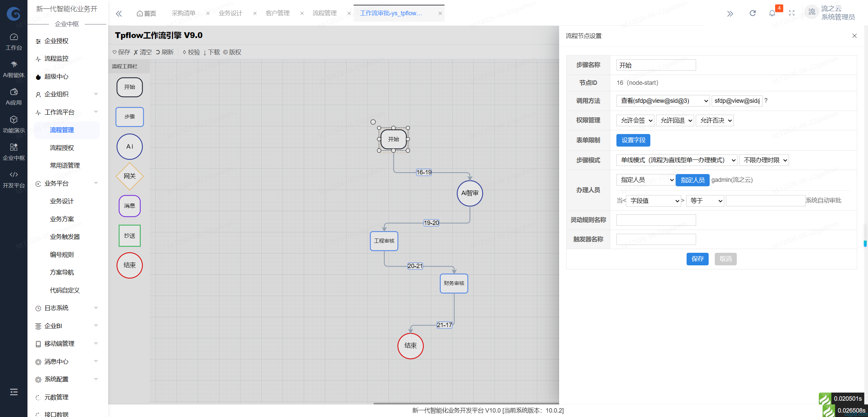This screenshot has width=868, height=417.
Task: Switch to the 采购清单 tab
Action: coord(183,13)
